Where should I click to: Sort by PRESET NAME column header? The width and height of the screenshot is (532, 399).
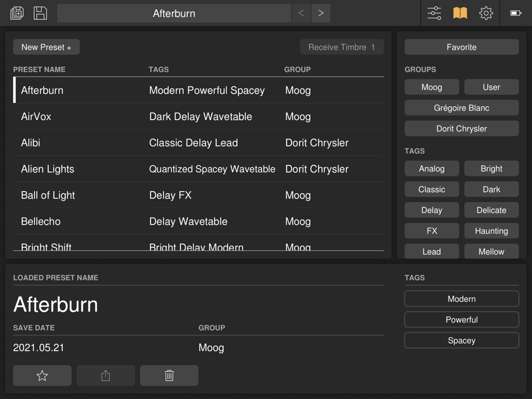pyautogui.click(x=39, y=70)
